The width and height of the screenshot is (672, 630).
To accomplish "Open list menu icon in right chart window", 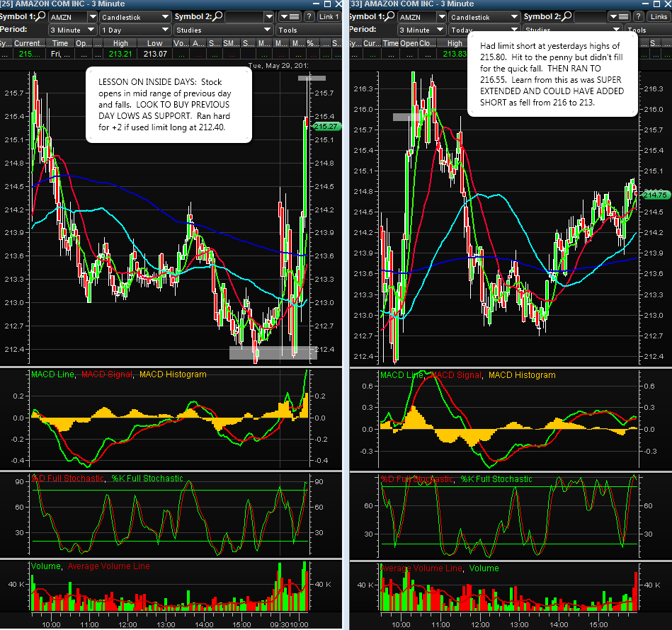I will [x=620, y=17].
